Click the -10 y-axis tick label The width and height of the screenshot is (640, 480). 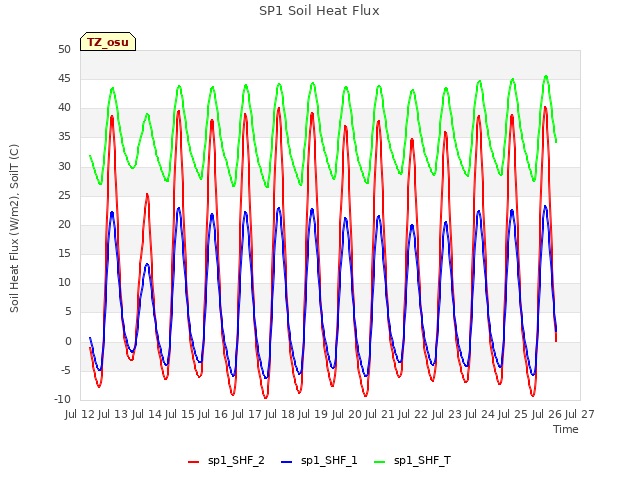click(62, 400)
